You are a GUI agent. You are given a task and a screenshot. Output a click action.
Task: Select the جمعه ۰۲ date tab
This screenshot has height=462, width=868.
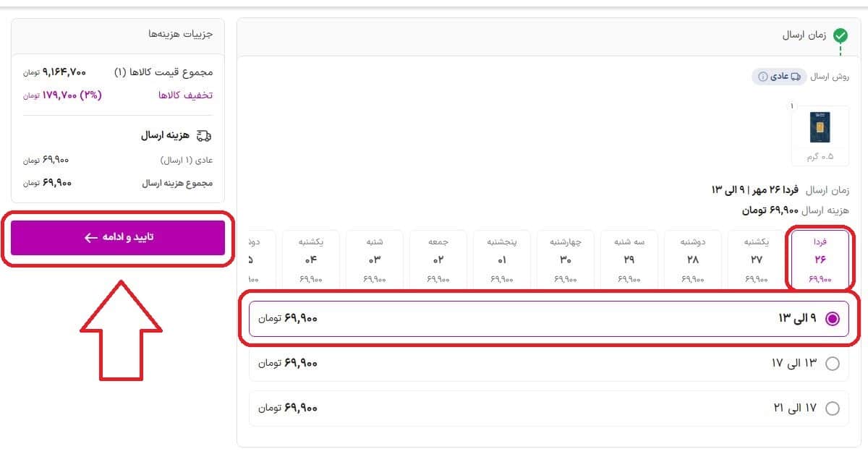pyautogui.click(x=438, y=257)
